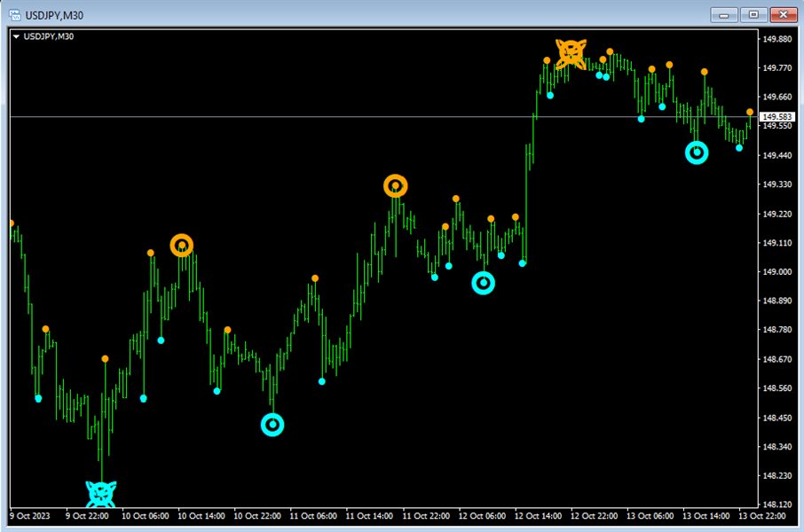The width and height of the screenshot is (804, 532).
Task: Click the 148.450 price axis label
Action: click(x=777, y=418)
